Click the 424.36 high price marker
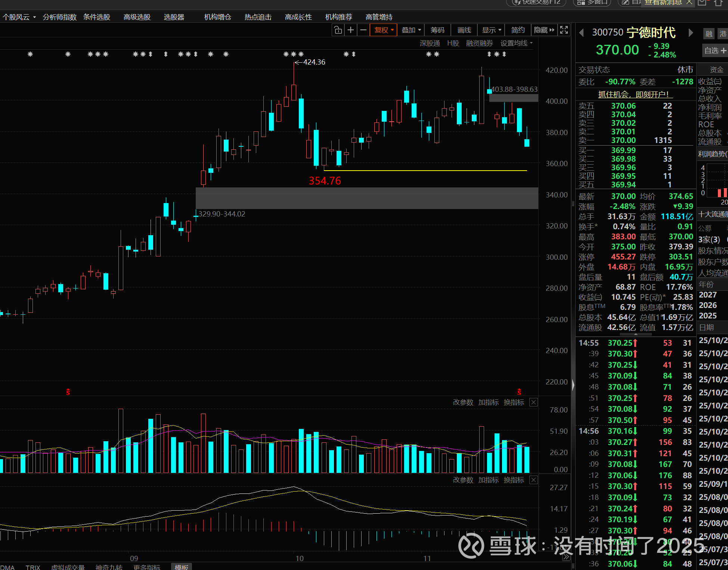The image size is (728, 570). [314, 62]
